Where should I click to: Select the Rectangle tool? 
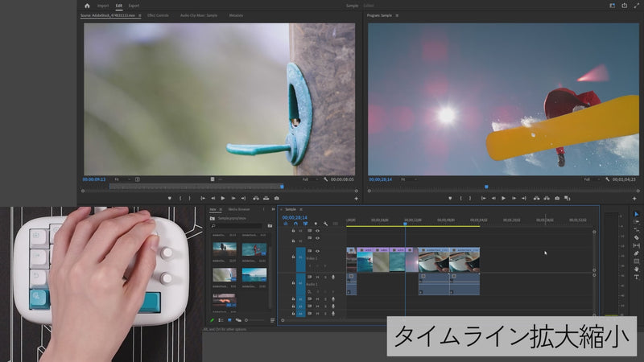[x=636, y=261]
